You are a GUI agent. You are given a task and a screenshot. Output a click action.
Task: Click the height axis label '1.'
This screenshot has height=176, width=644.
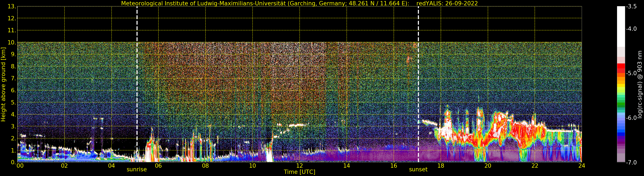(x=13, y=150)
